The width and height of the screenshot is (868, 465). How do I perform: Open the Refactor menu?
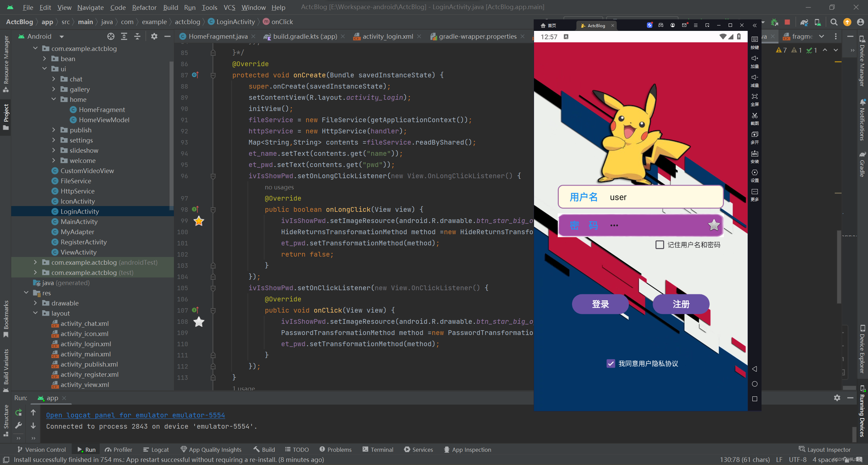click(144, 7)
